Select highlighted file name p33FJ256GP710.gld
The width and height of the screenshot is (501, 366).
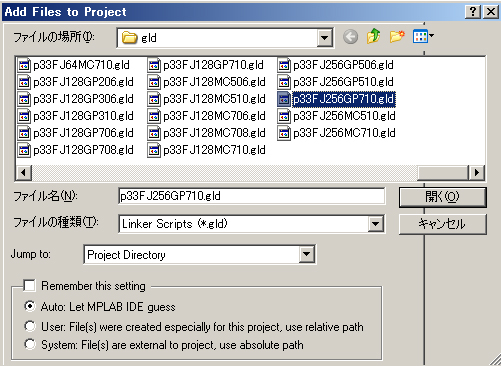[344, 99]
